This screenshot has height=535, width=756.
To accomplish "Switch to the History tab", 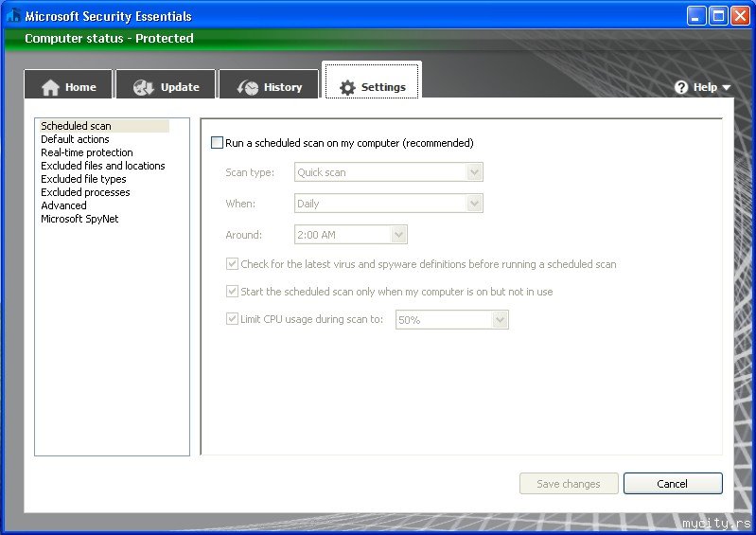I will click(x=269, y=84).
